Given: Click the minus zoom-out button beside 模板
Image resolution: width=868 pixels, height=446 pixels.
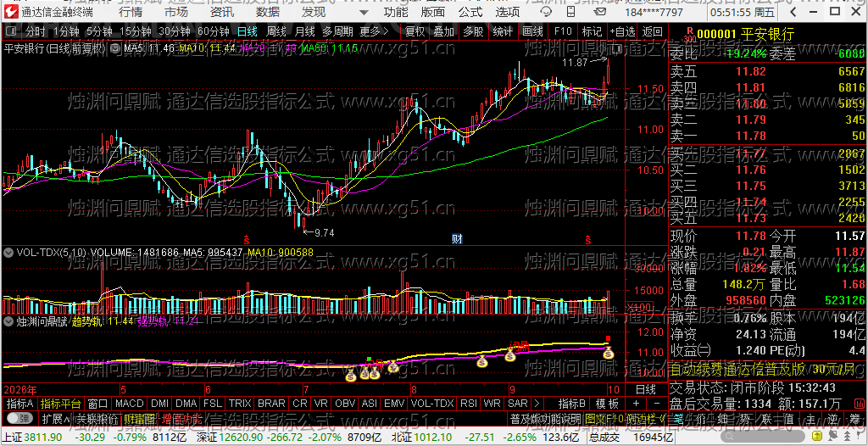Looking at the screenshot, I should click(657, 404).
